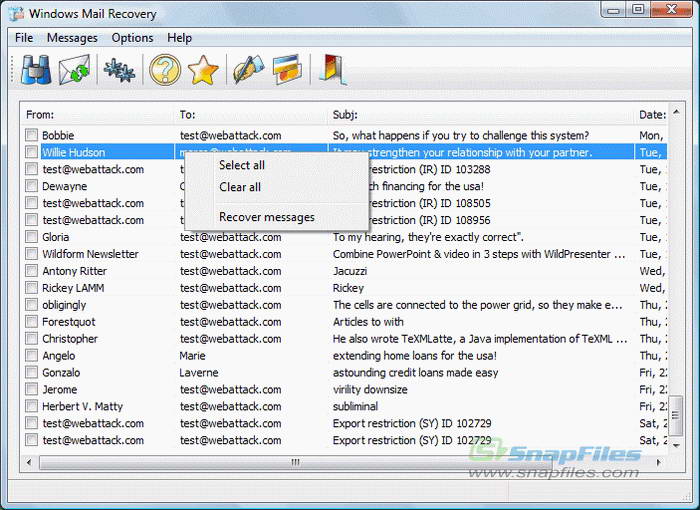Screen dimensions: 700x510
Task: Click the yellow star toolbar icon
Action: pos(203,70)
